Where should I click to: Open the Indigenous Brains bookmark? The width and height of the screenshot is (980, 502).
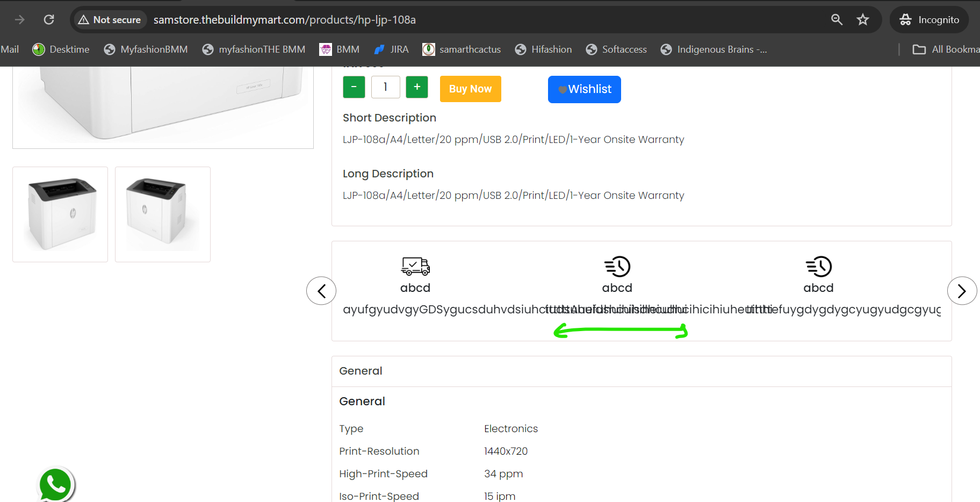(714, 49)
